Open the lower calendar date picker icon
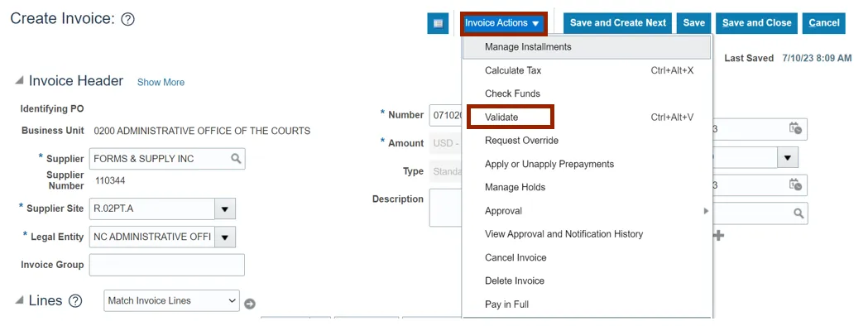The image size is (868, 326). pyautogui.click(x=795, y=185)
